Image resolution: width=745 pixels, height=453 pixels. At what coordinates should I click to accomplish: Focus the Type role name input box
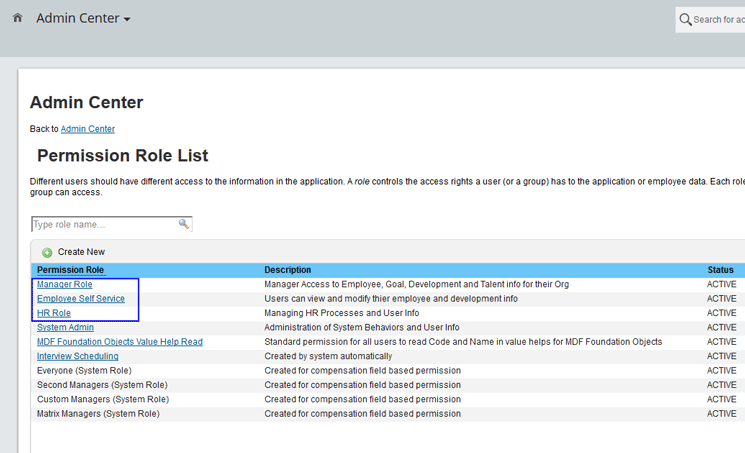click(103, 225)
